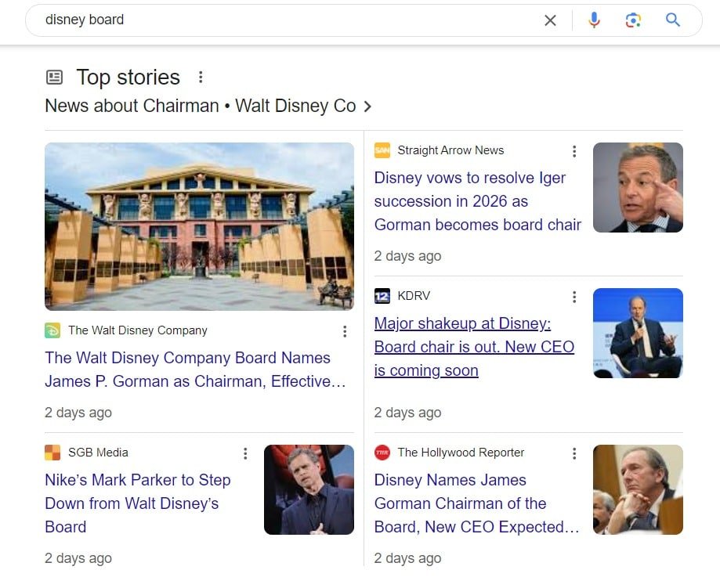This screenshot has height=588, width=720.
Task: Open Google Lens image search
Action: click(x=634, y=20)
